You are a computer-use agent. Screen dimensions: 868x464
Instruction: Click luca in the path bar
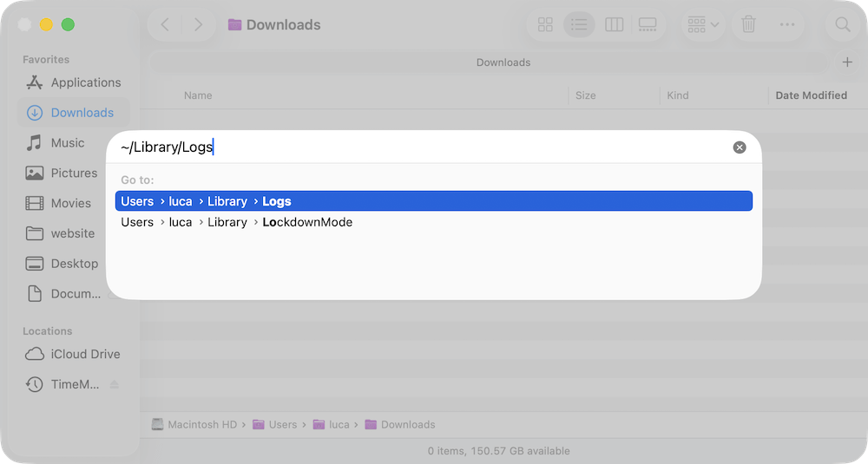point(331,424)
